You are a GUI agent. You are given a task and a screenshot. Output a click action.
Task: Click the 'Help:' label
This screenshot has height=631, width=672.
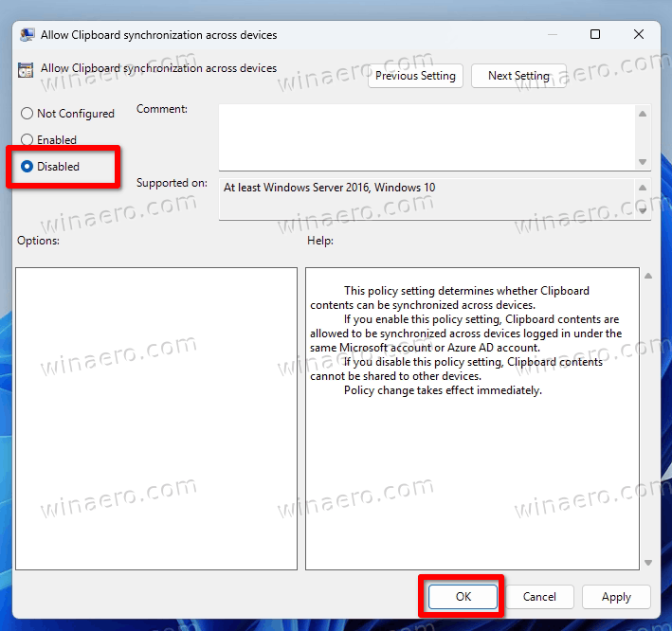pos(320,241)
